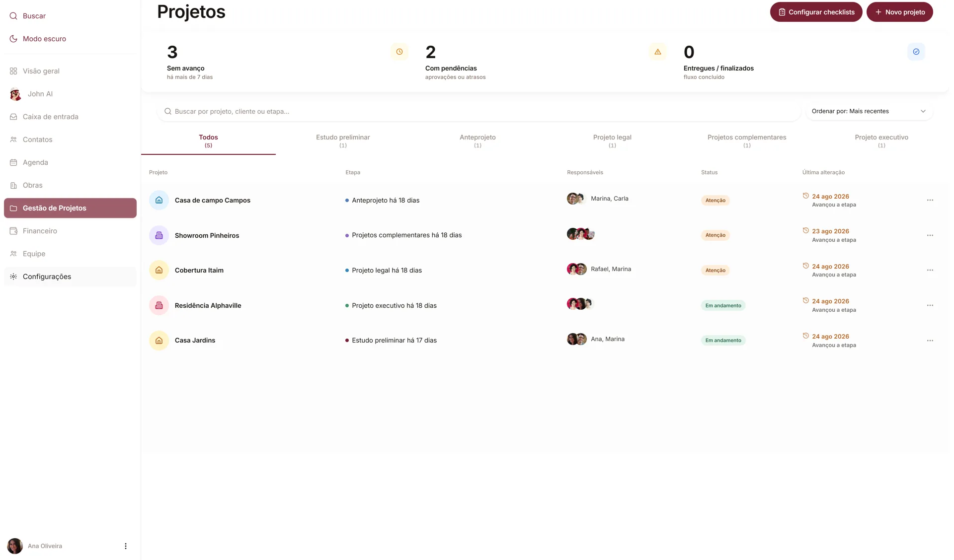This screenshot has height=560, width=954.
Task: Switch to Projetos complementares tab
Action: tap(747, 141)
